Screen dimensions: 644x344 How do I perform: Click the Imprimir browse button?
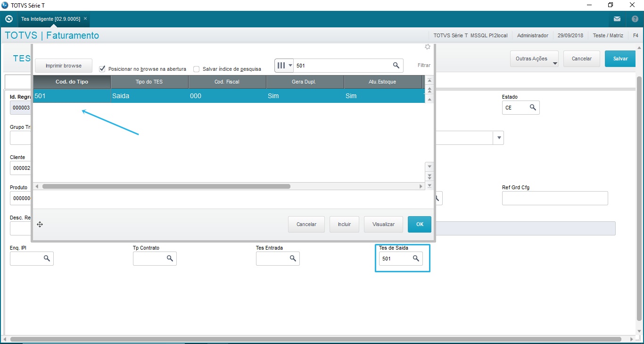(x=64, y=66)
